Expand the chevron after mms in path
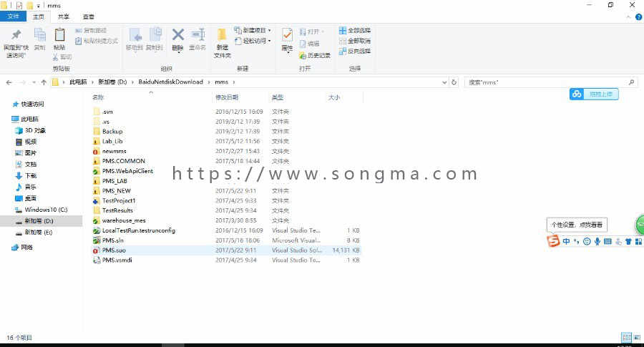This screenshot has width=644, height=347. [234, 82]
